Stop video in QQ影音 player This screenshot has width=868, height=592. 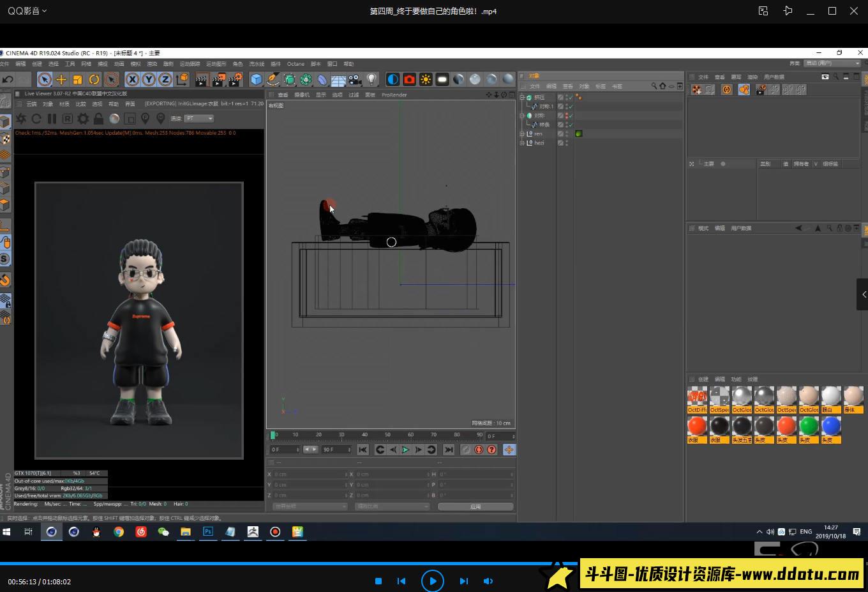click(x=378, y=581)
